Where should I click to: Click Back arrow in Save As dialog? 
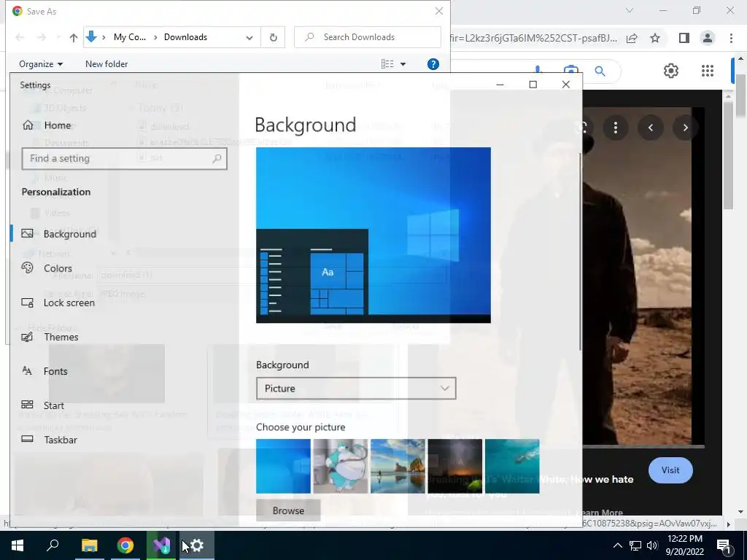coord(20,37)
